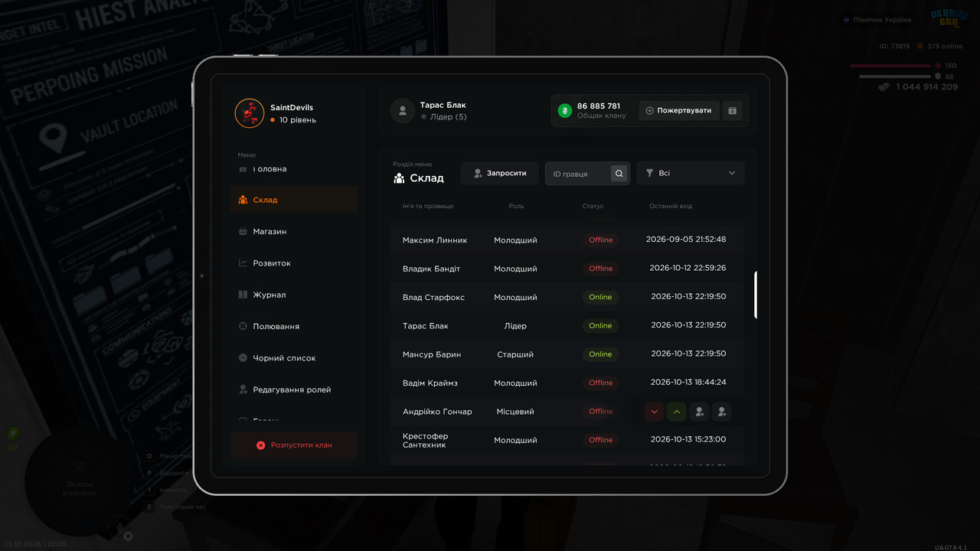Screen dimensions: 980x551
Task: Go to the Магазин section
Action: [294, 231]
